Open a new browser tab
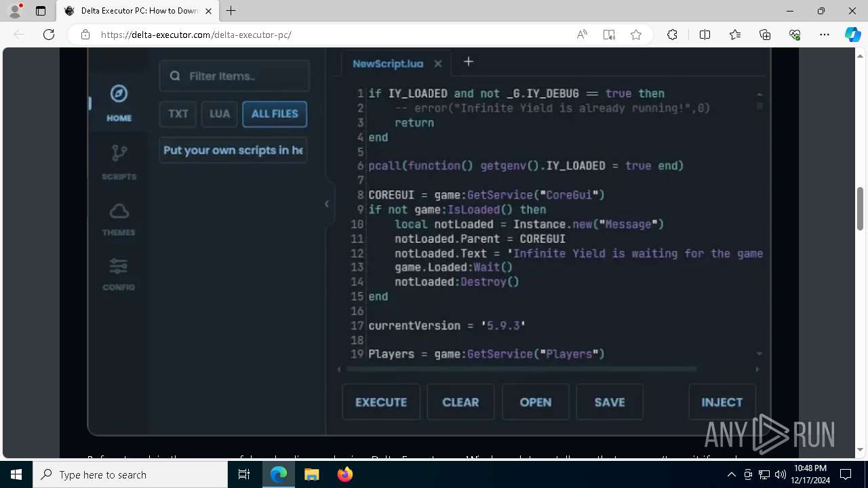Viewport: 868px width, 488px height. [x=231, y=11]
